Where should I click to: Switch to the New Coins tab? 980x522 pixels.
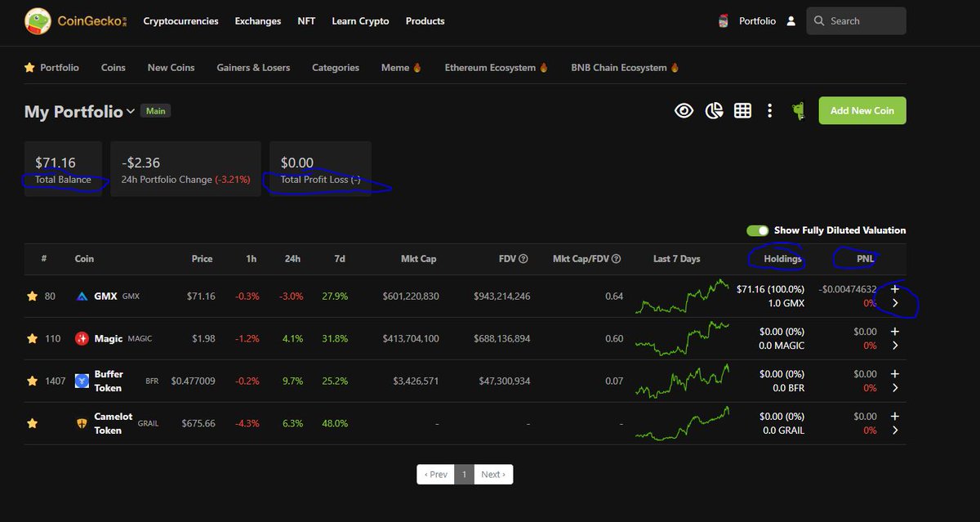(171, 68)
